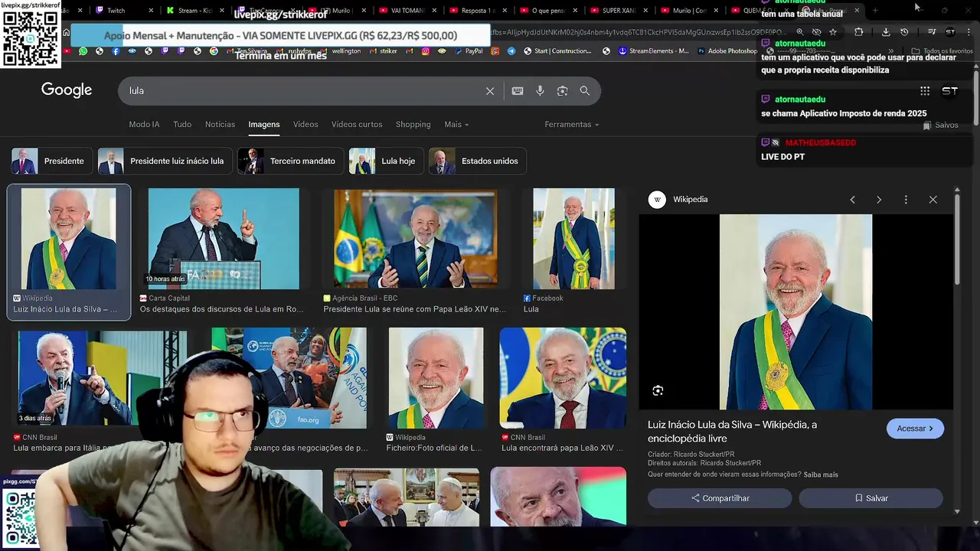Filter by the Terceiro mandato chip
Image resolution: width=980 pixels, height=551 pixels.
[x=290, y=161]
